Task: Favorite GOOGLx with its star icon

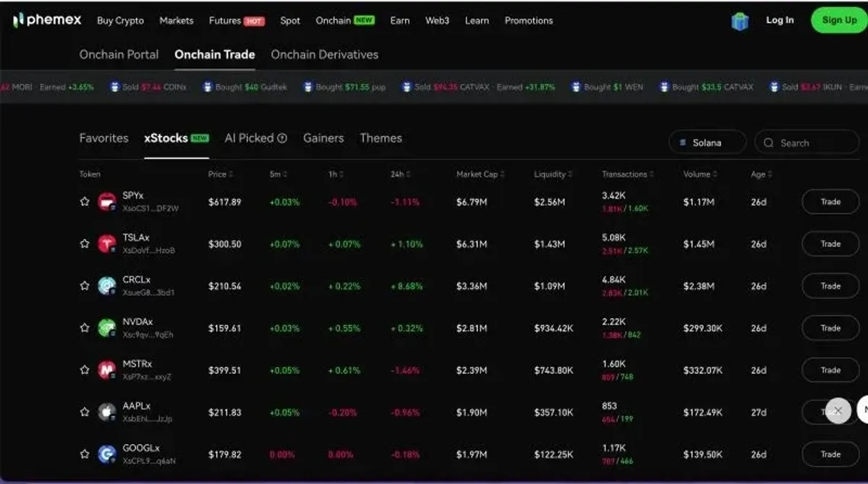Action: coord(85,454)
